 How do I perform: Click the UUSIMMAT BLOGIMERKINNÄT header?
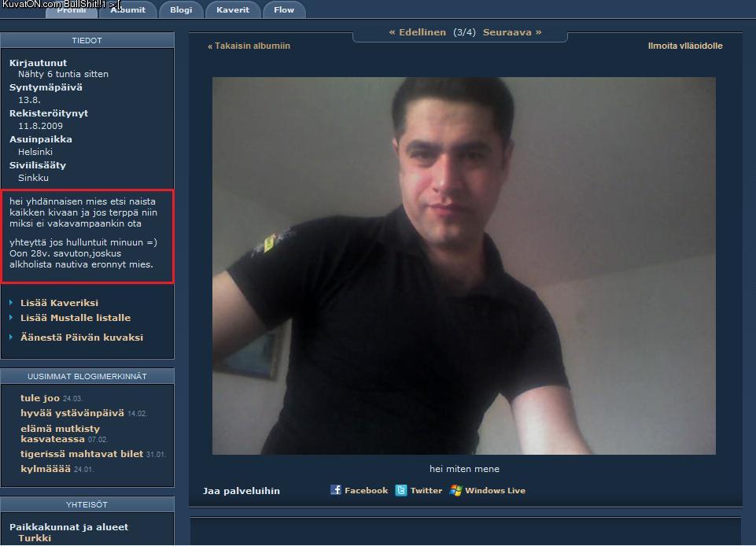click(87, 376)
